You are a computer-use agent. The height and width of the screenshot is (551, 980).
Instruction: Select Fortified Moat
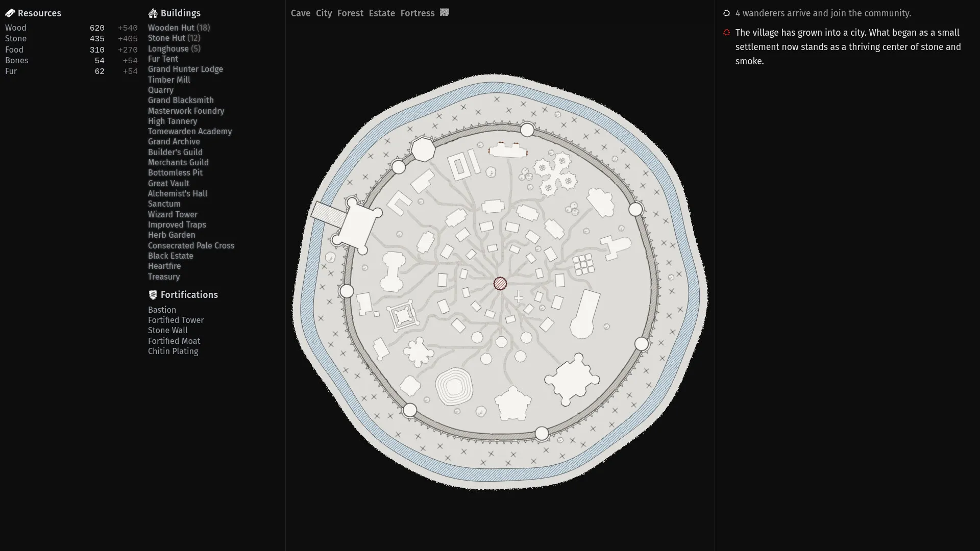click(x=174, y=341)
